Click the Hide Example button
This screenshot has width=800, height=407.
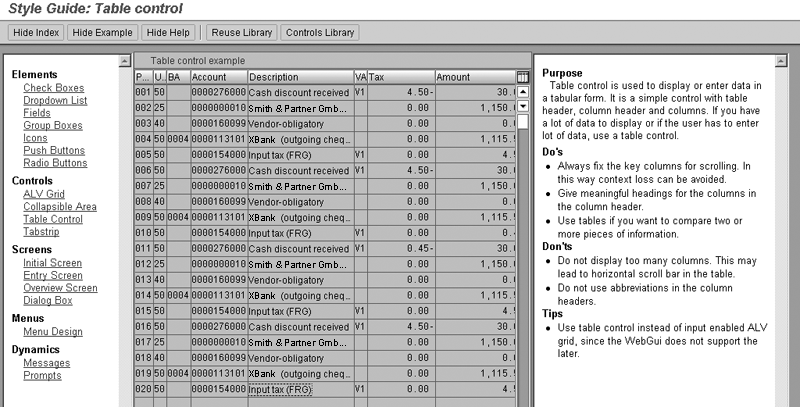coord(102,33)
